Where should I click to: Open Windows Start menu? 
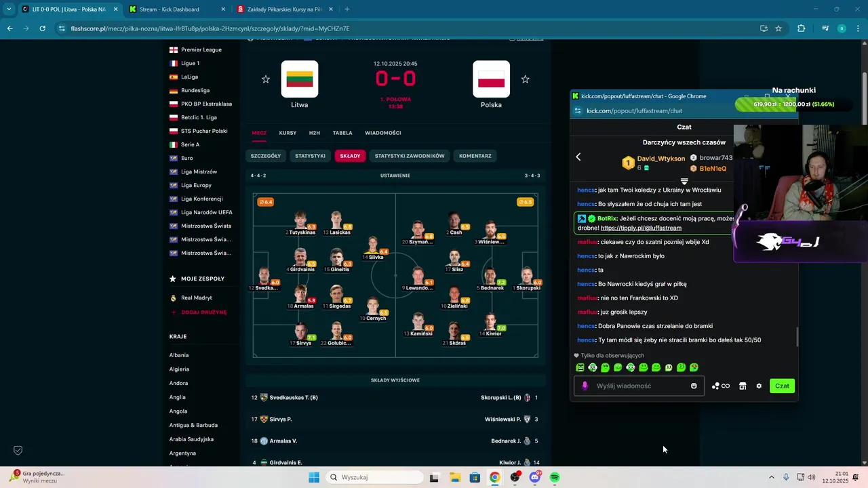click(x=313, y=477)
